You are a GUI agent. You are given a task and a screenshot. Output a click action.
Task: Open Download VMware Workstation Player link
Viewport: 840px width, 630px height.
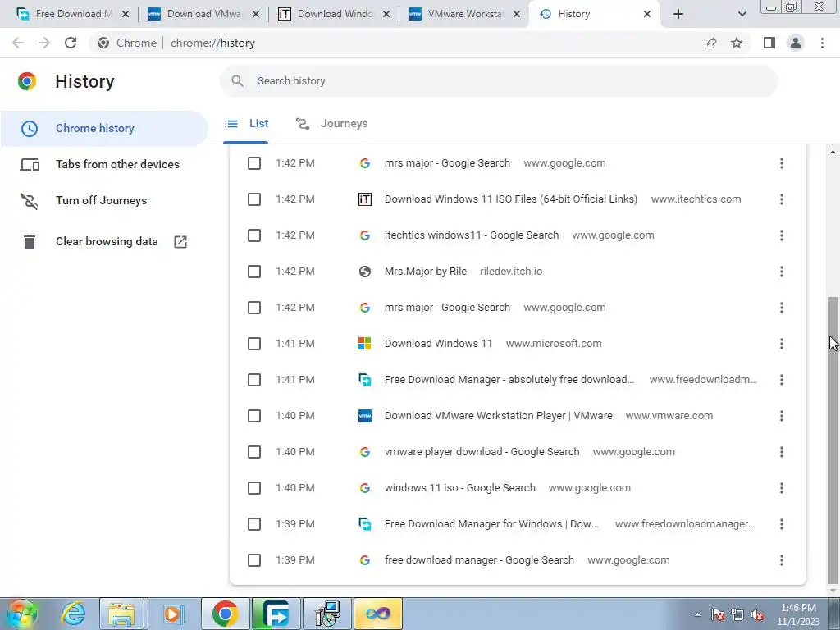point(498,416)
